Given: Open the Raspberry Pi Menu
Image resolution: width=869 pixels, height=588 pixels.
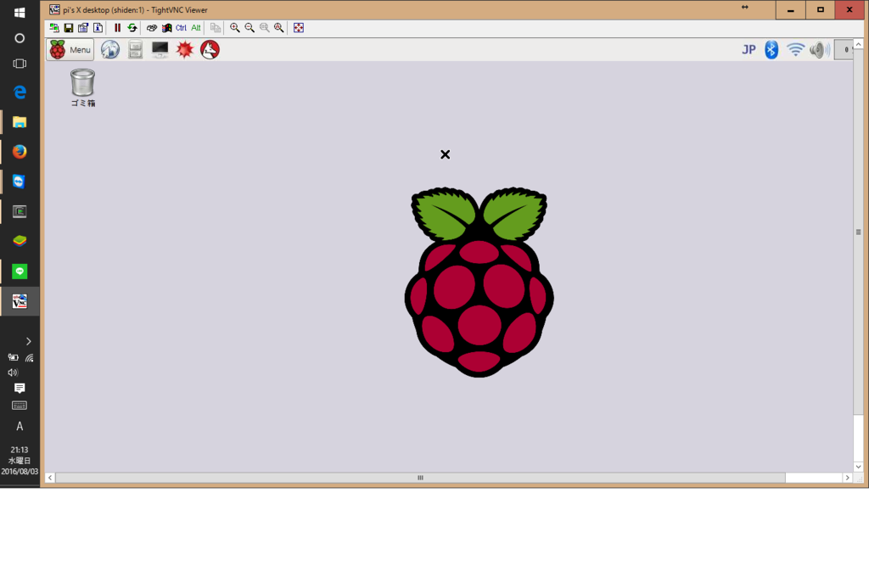Looking at the screenshot, I should [70, 50].
